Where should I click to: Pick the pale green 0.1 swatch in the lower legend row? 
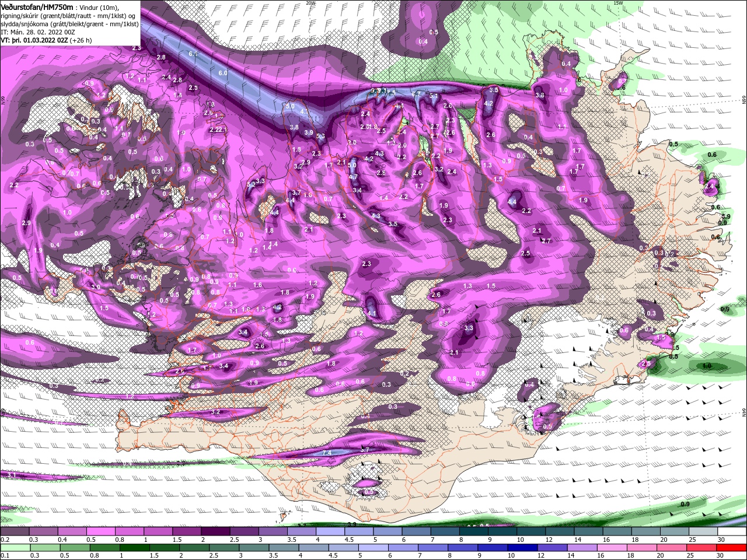click(x=15, y=547)
